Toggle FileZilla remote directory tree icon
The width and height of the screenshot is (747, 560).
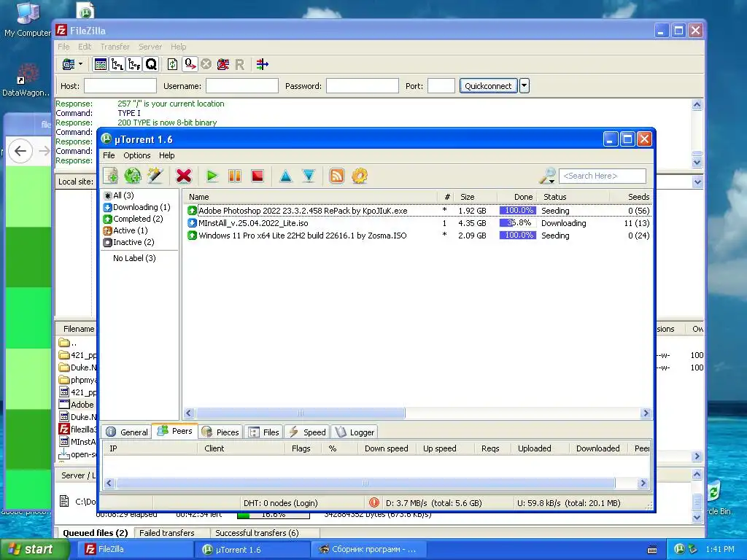(134, 64)
